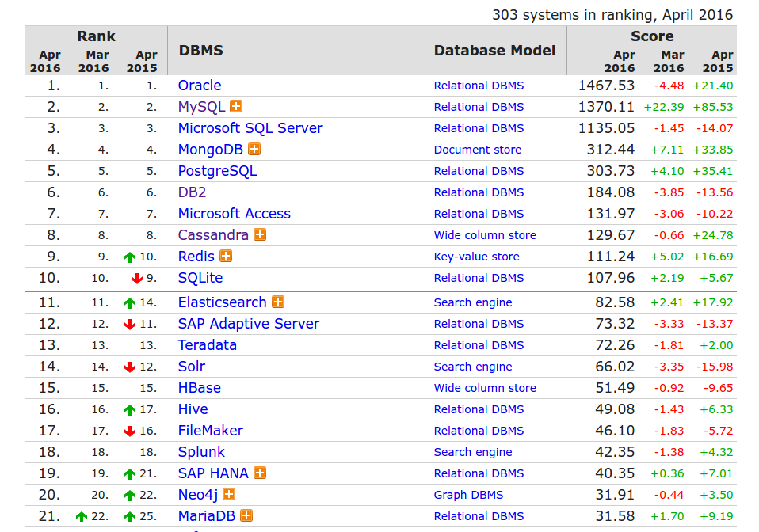Open the Microsoft SQL Server link
Image resolution: width=759 pixels, height=532 pixels.
pyautogui.click(x=250, y=128)
